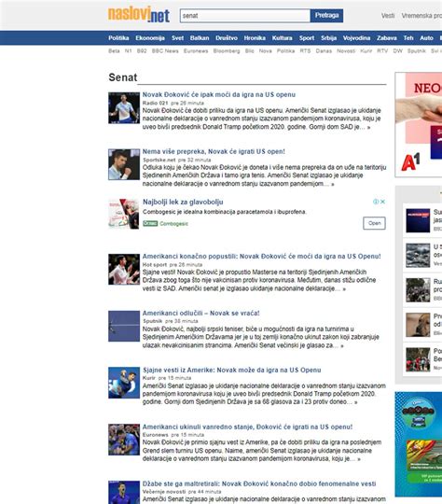Open the Ekonomija menu category
The width and height of the screenshot is (442, 504).
click(150, 38)
